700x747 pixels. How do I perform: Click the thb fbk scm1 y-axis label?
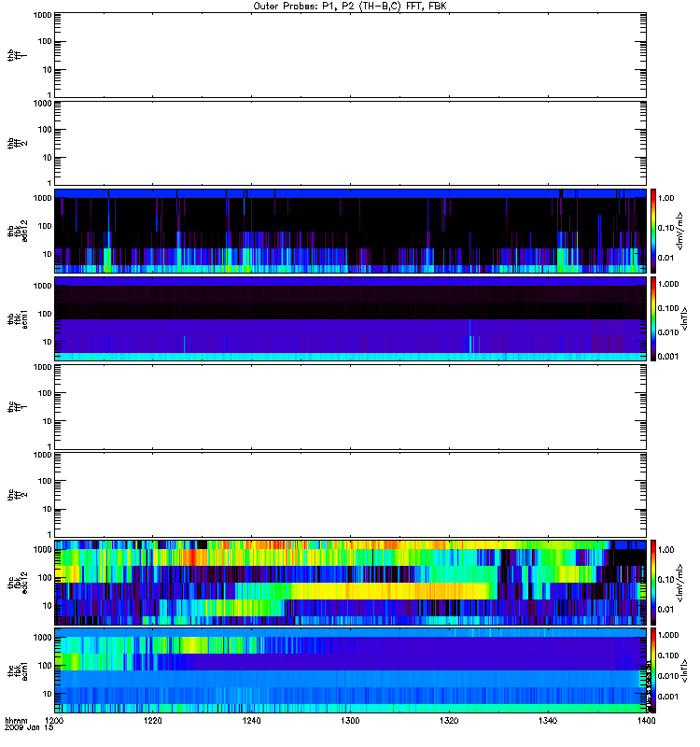pyautogui.click(x=18, y=318)
